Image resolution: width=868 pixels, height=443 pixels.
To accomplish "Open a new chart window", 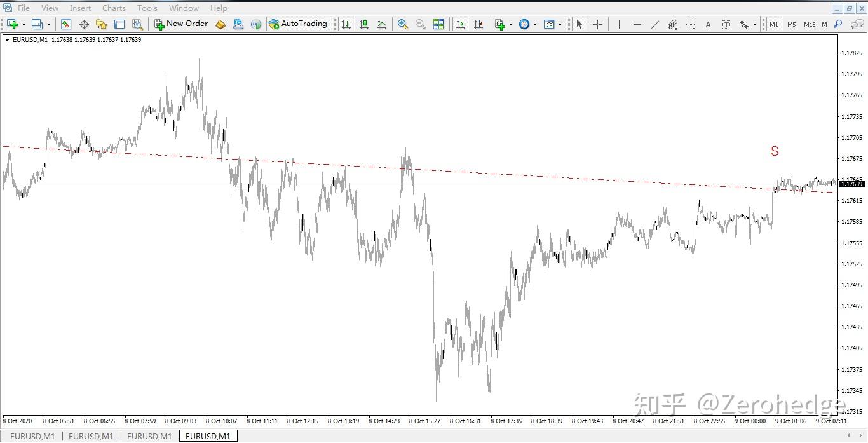I will coord(12,24).
